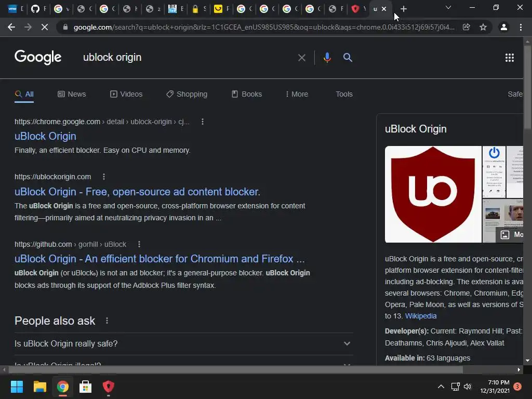
Task: Open the red shield app in taskbar
Action: [108, 387]
